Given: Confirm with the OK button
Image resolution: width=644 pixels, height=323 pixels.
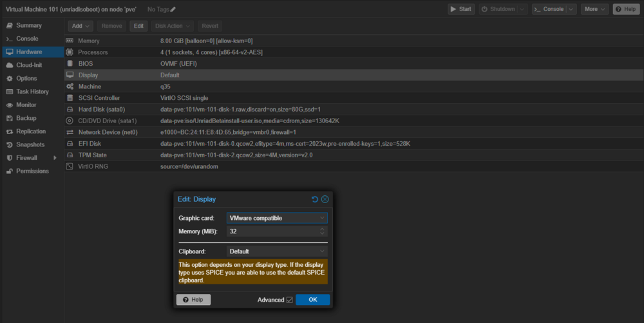Looking at the screenshot, I should (312, 300).
